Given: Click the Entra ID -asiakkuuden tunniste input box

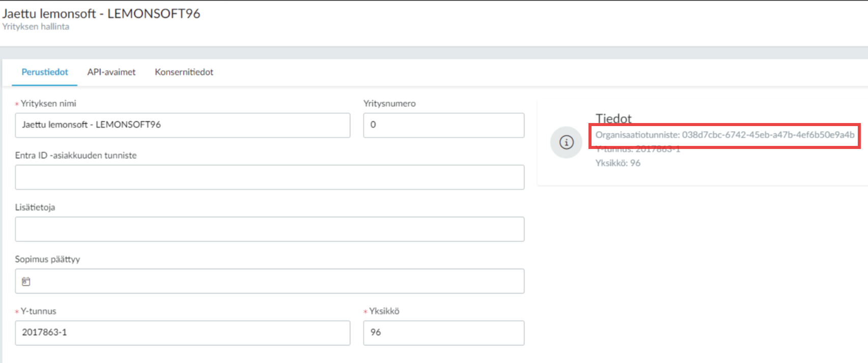Looking at the screenshot, I should coord(269,177).
